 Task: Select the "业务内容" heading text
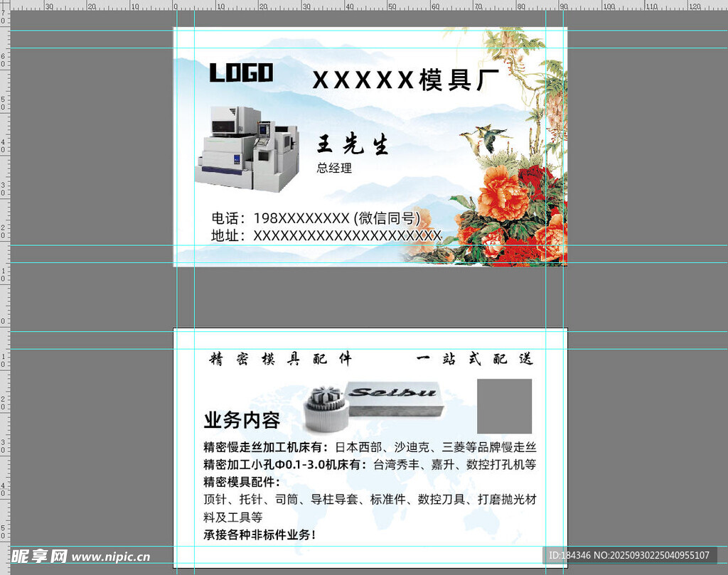pos(242,421)
